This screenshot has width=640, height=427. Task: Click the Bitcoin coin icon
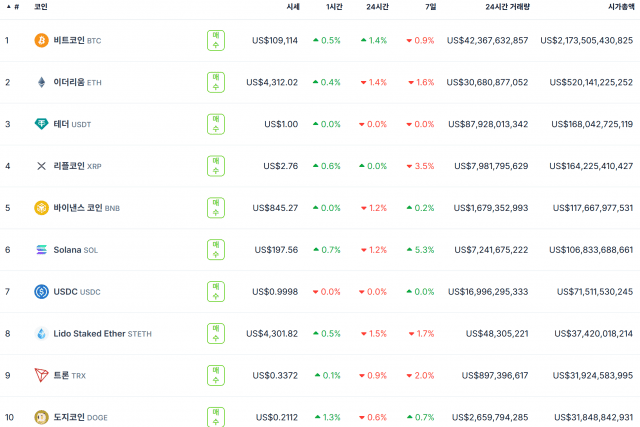click(41, 40)
